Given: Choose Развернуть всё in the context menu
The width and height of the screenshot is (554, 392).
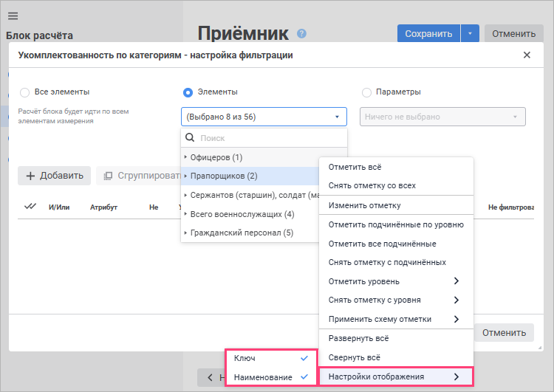Looking at the screenshot, I should (x=358, y=338).
